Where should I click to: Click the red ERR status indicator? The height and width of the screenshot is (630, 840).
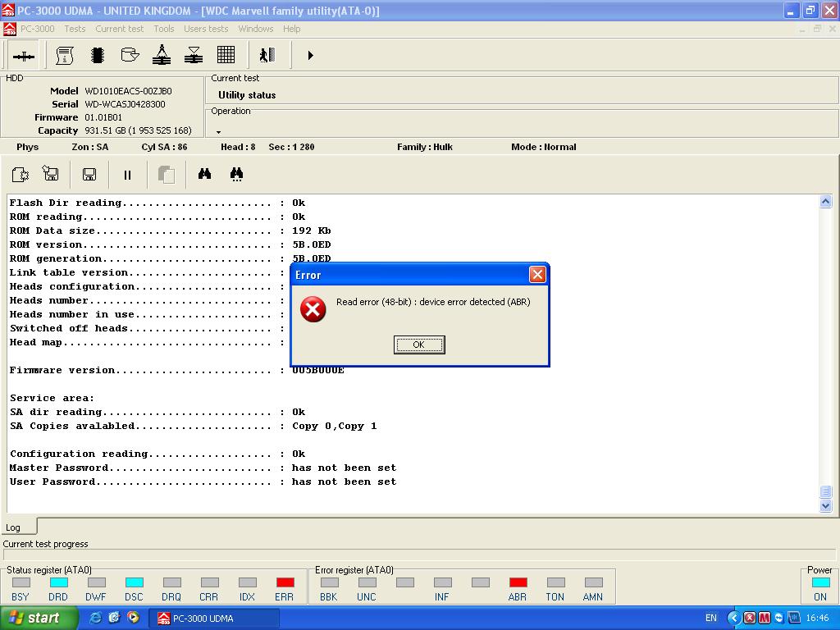click(285, 582)
